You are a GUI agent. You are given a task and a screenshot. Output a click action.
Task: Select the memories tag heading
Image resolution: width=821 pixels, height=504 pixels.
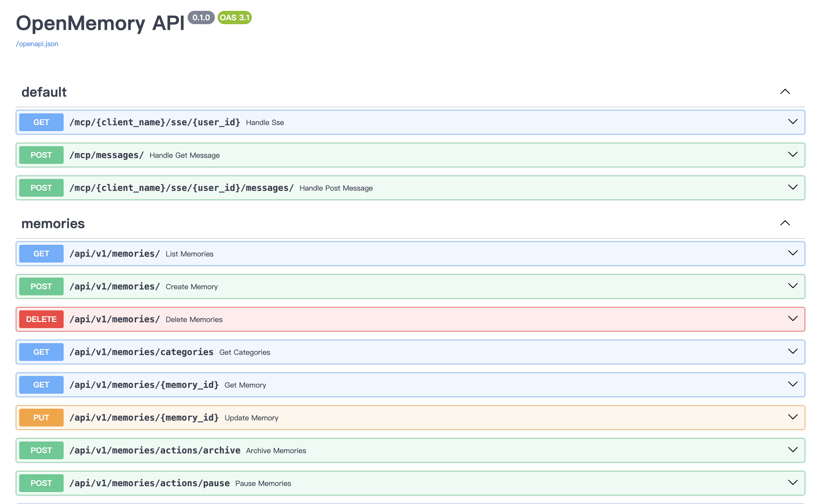(53, 223)
